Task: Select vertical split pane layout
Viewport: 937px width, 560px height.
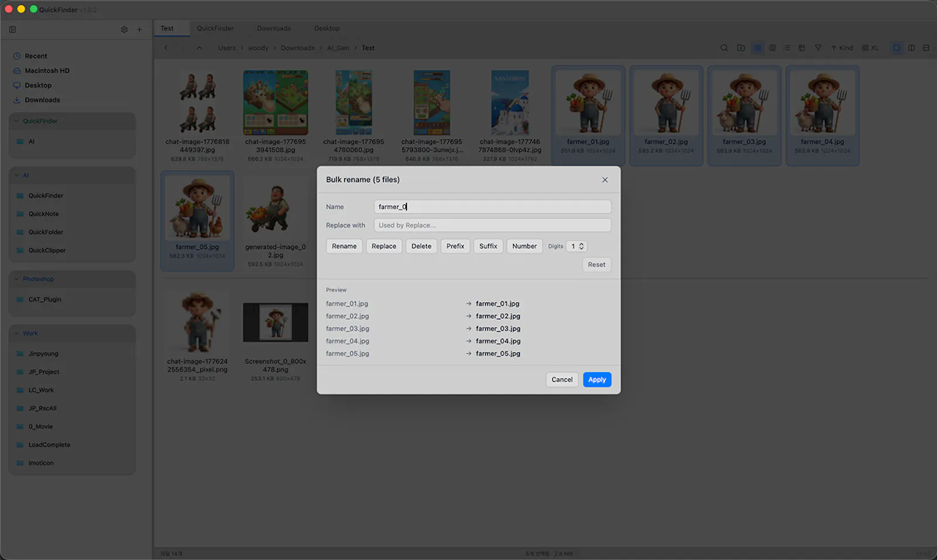Action: click(x=911, y=48)
